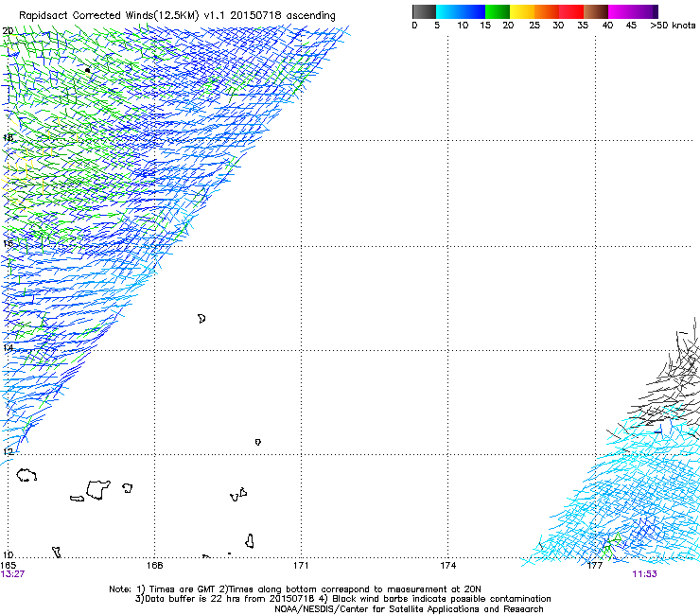Screen dimensions: 700x615
Task: Click the longitude axis label '168'
Action: point(154,566)
